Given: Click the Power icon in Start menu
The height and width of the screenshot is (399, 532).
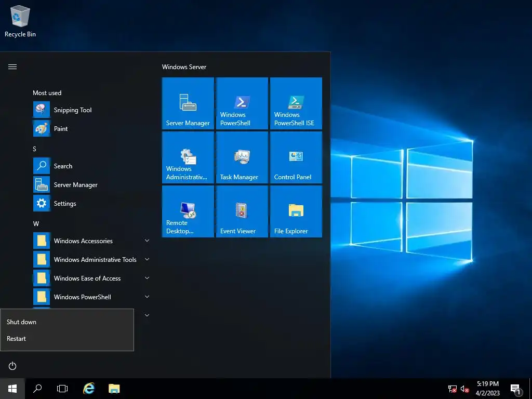Looking at the screenshot, I should point(12,366).
